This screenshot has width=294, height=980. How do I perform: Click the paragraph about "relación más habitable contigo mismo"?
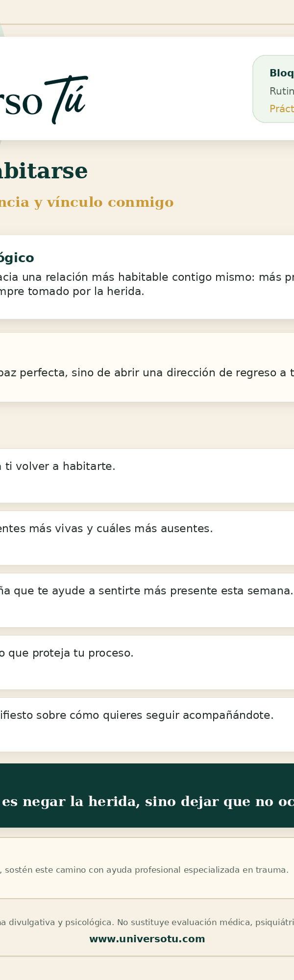click(x=147, y=284)
